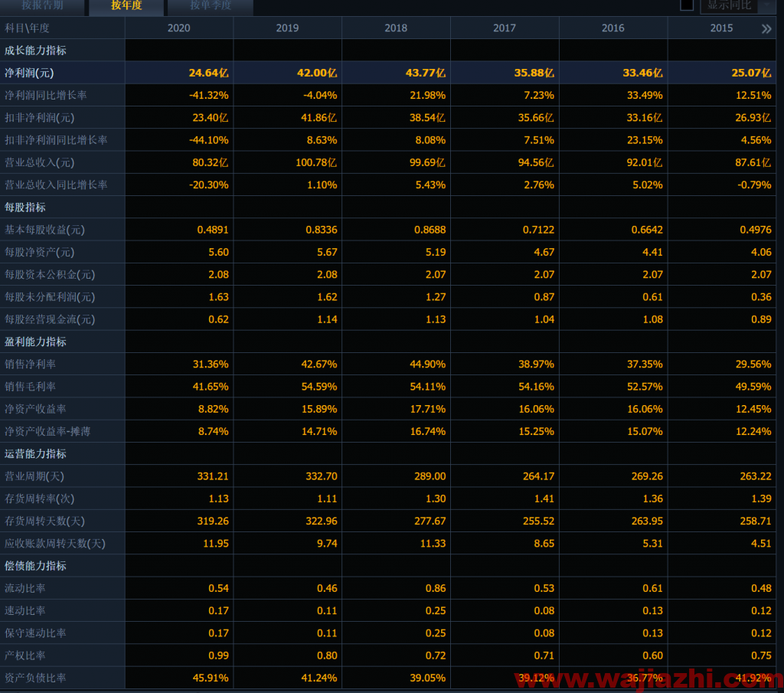Select the 净利润同比增长率 row label

45,96
